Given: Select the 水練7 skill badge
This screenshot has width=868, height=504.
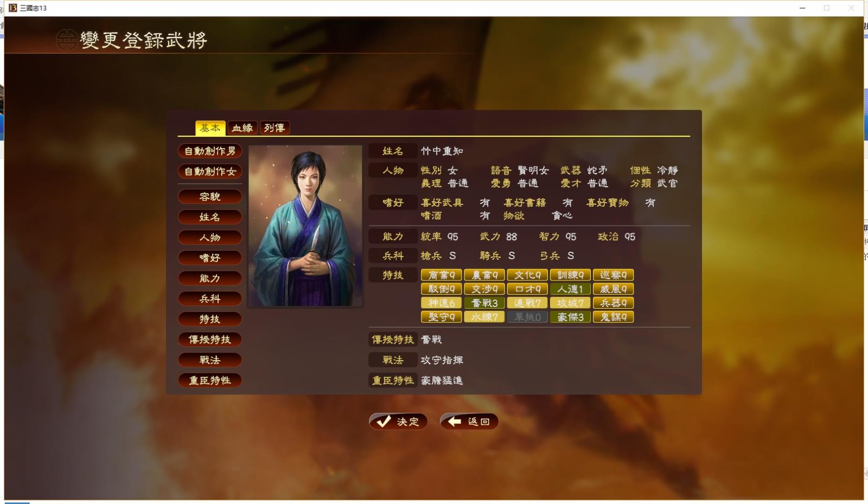Looking at the screenshot, I should point(484,317).
